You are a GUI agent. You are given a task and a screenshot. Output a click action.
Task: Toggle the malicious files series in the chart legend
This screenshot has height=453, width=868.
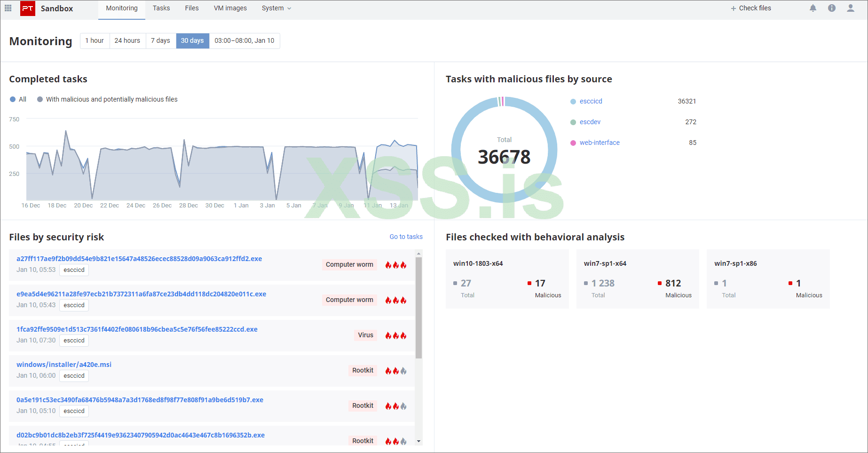107,99
